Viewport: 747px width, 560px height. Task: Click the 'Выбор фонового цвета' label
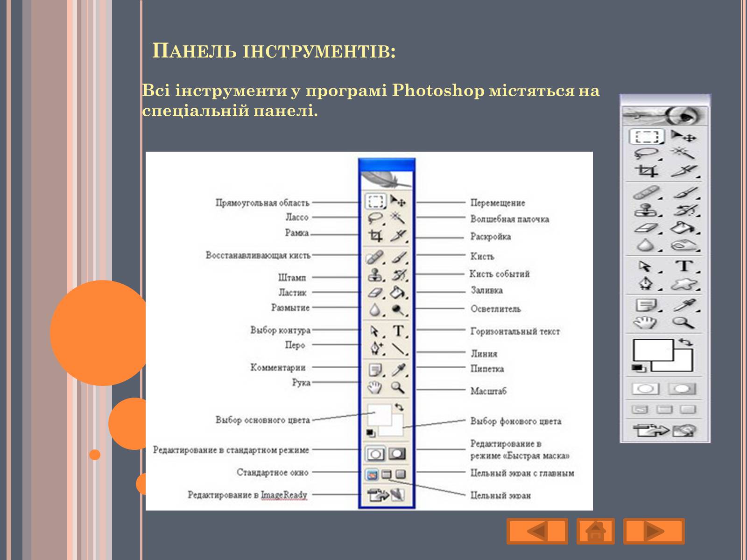[516, 421]
